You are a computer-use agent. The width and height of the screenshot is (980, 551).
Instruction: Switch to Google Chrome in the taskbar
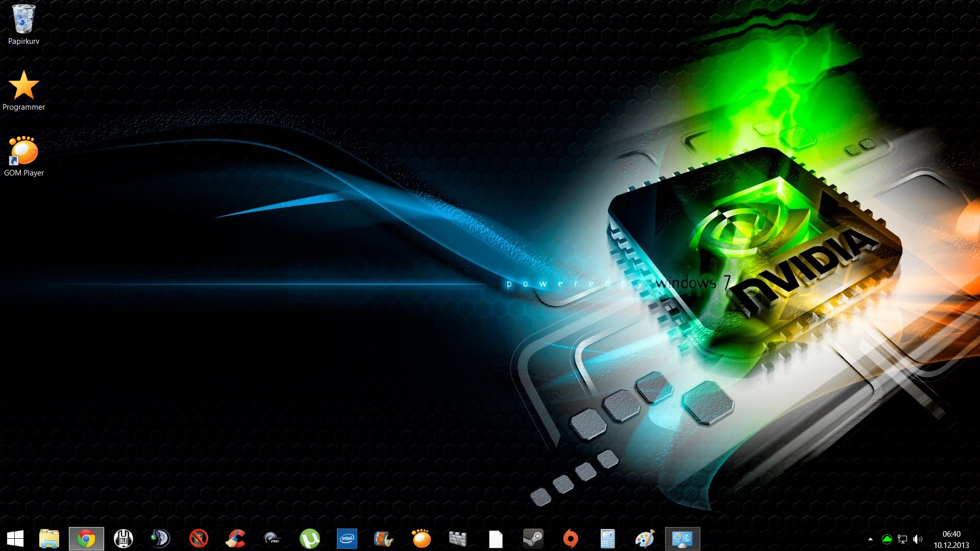(x=86, y=539)
